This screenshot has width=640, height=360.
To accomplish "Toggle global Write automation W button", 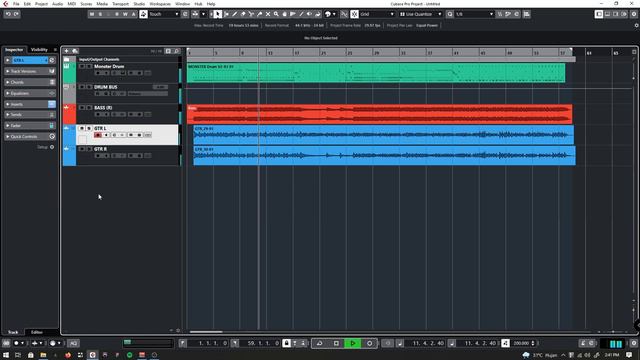I will (125, 14).
